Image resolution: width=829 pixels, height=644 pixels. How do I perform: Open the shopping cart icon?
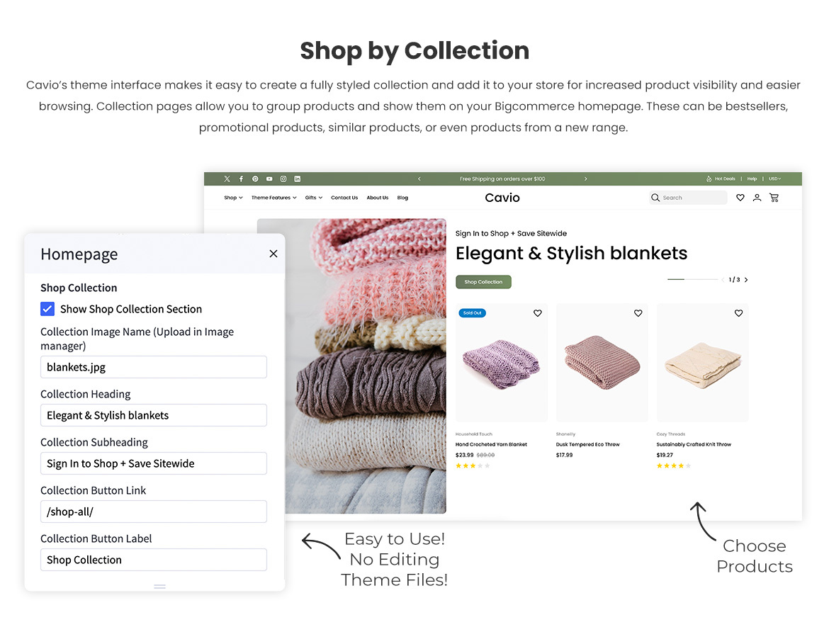[x=774, y=198]
